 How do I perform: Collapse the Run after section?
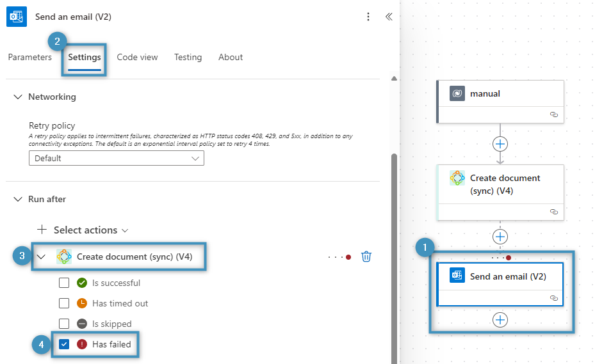(17, 199)
